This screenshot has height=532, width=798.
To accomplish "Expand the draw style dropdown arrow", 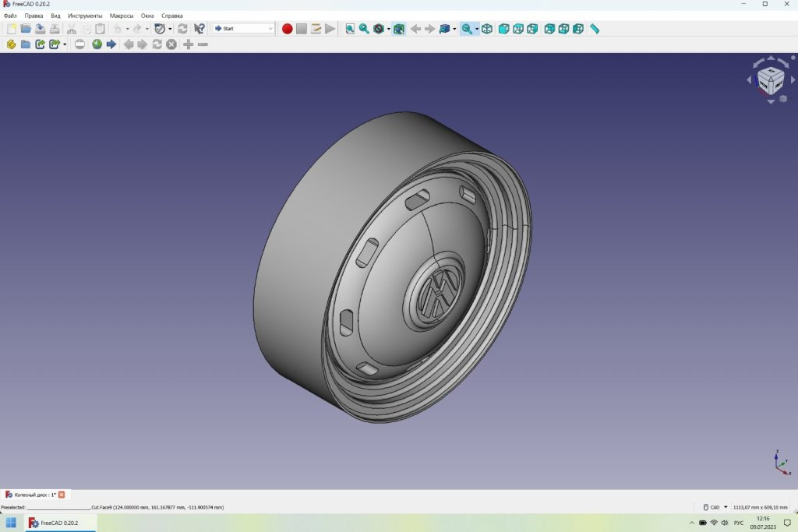I will click(388, 29).
